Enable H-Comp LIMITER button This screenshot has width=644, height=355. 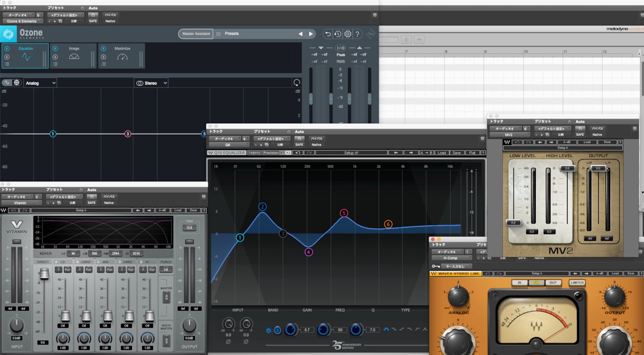[x=577, y=283]
